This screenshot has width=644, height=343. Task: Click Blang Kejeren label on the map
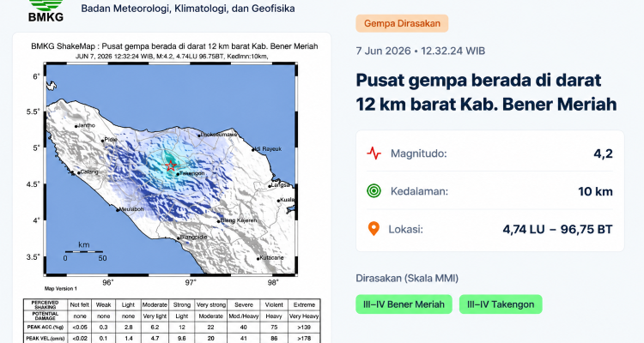click(239, 220)
